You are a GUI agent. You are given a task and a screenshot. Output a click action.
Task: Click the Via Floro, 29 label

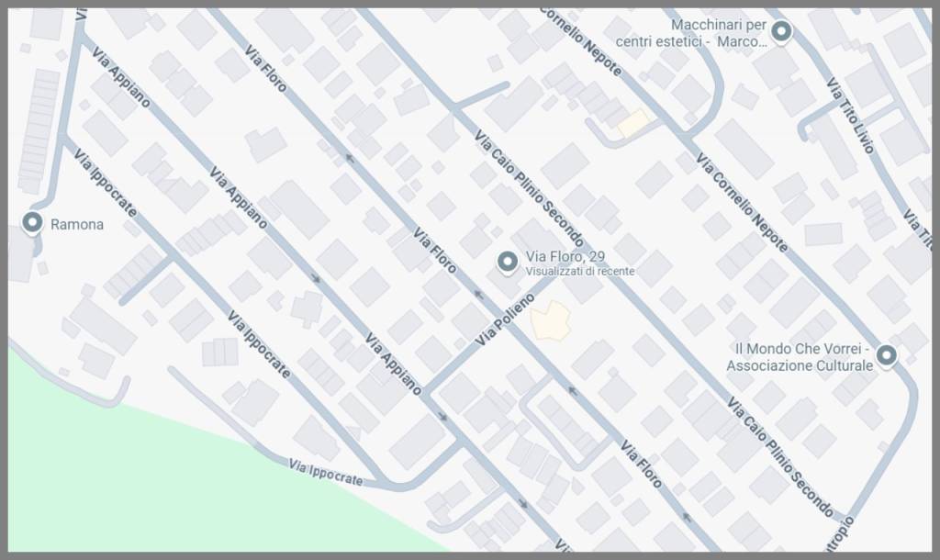click(x=565, y=257)
